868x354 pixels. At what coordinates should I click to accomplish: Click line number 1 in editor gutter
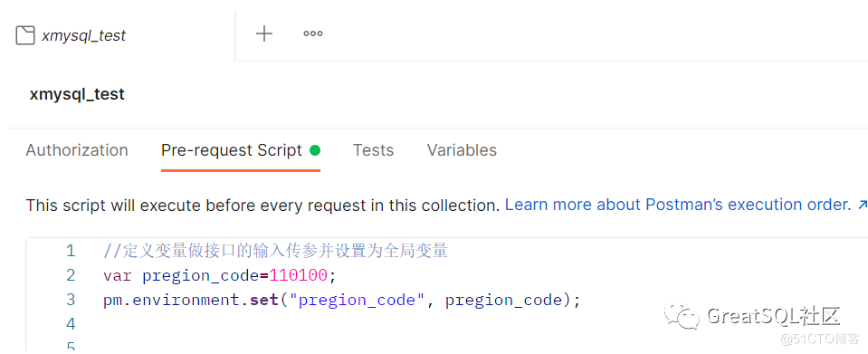71,251
